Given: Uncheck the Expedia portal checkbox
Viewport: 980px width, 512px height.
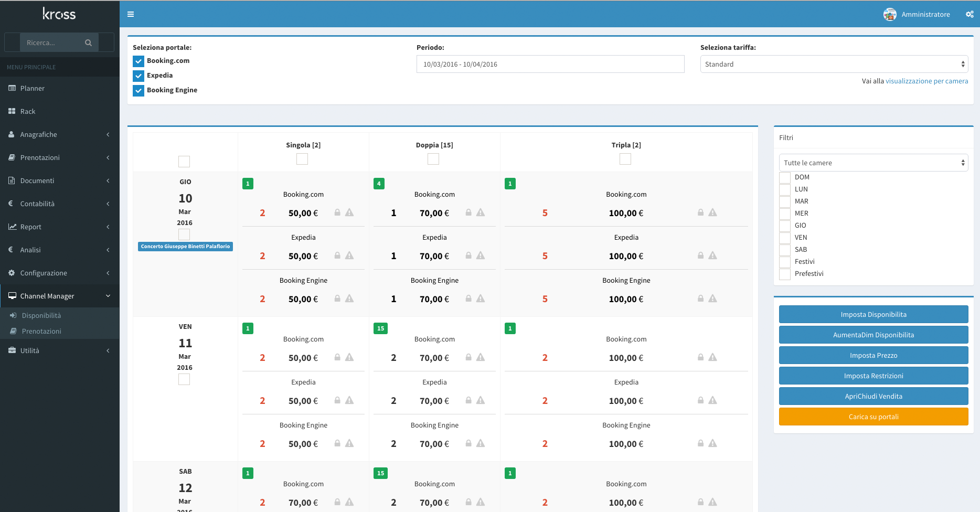Looking at the screenshot, I should pos(139,76).
